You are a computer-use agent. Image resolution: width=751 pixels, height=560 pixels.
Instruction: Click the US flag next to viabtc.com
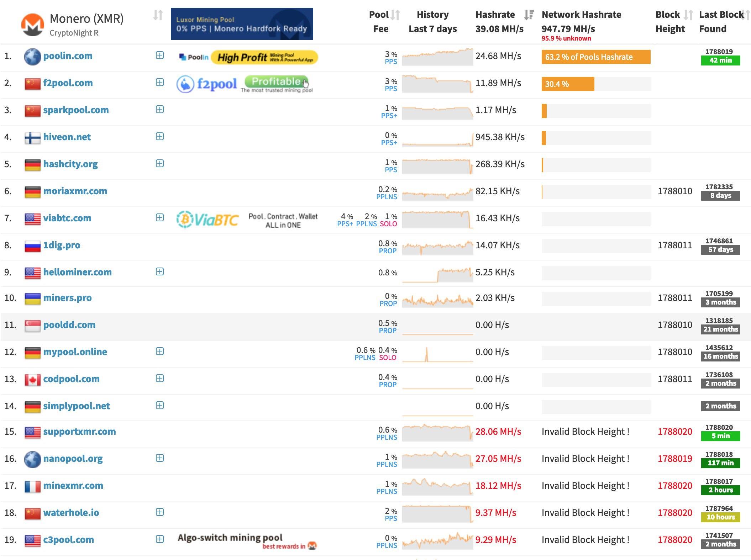click(33, 219)
